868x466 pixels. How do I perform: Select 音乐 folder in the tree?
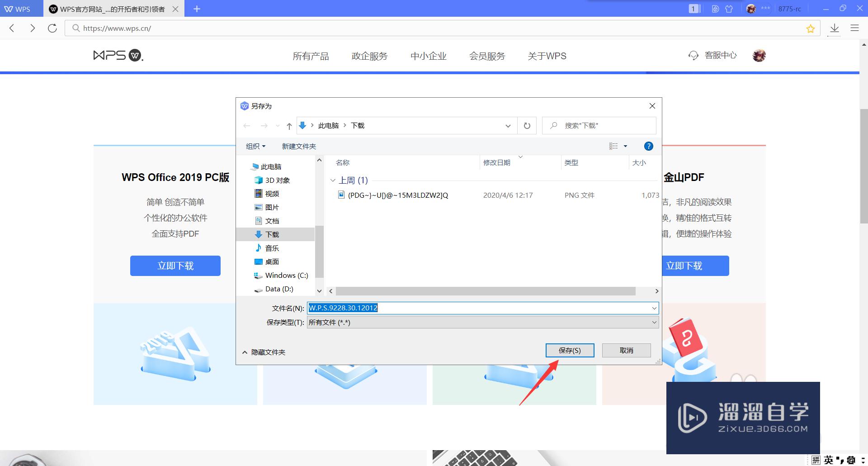coord(272,248)
